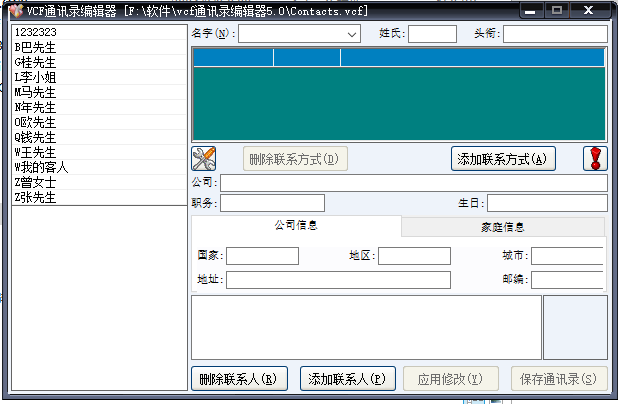Select contact O欧先生 in the list
Viewport: 618px width, 404px height.
(99, 122)
